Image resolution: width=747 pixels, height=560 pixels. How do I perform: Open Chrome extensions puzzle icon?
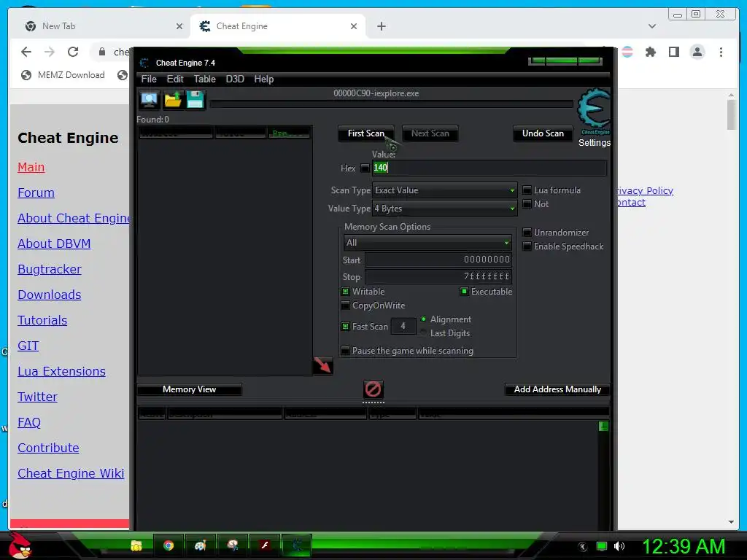tap(650, 52)
